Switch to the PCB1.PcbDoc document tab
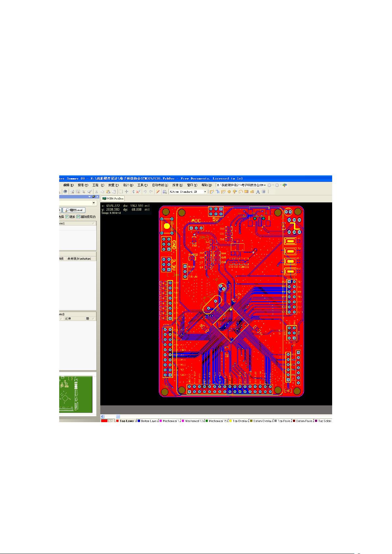The width and height of the screenshot is (392, 554). tap(113, 199)
